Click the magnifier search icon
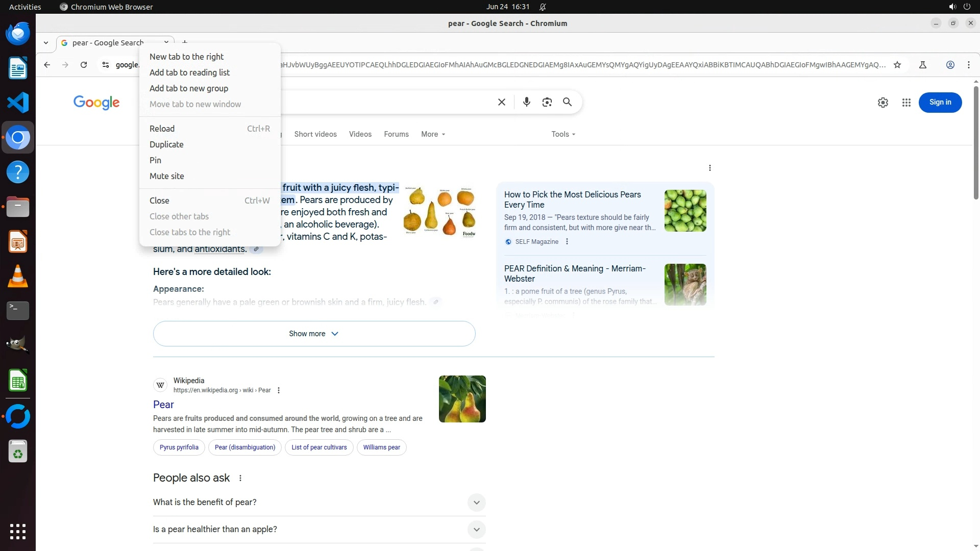The image size is (980, 551). coord(567,102)
